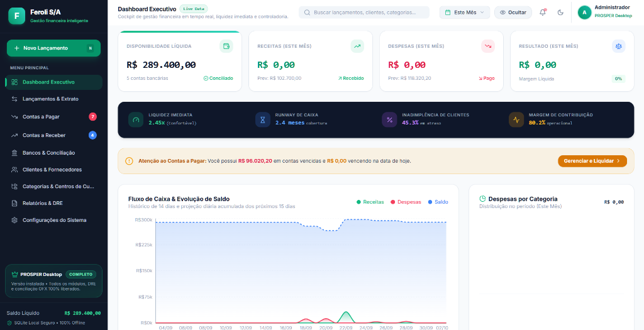This screenshot has height=330, width=644.
Task: Click Prev: R$ 118.320,20 text
Action: click(x=409, y=78)
